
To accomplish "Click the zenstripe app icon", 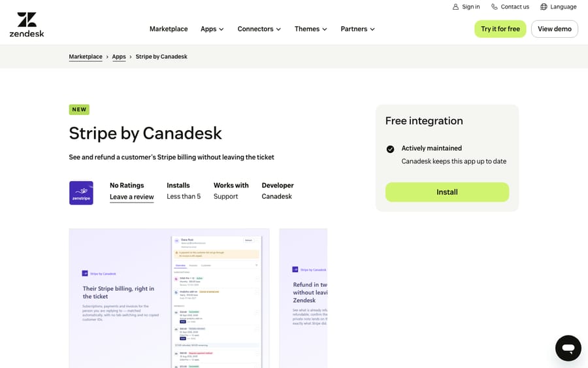I will pyautogui.click(x=81, y=193).
